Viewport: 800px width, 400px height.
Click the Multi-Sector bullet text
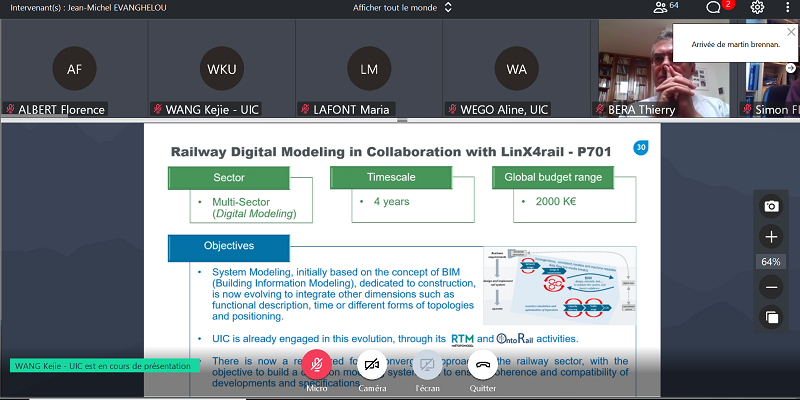tap(254, 208)
